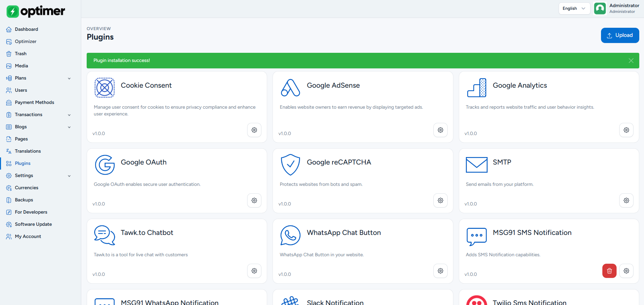Upload a new plugin
This screenshot has width=644, height=305.
(x=620, y=35)
